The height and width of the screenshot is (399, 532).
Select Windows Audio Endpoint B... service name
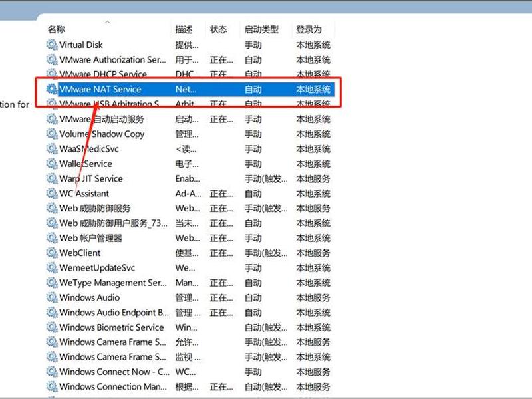tap(114, 312)
